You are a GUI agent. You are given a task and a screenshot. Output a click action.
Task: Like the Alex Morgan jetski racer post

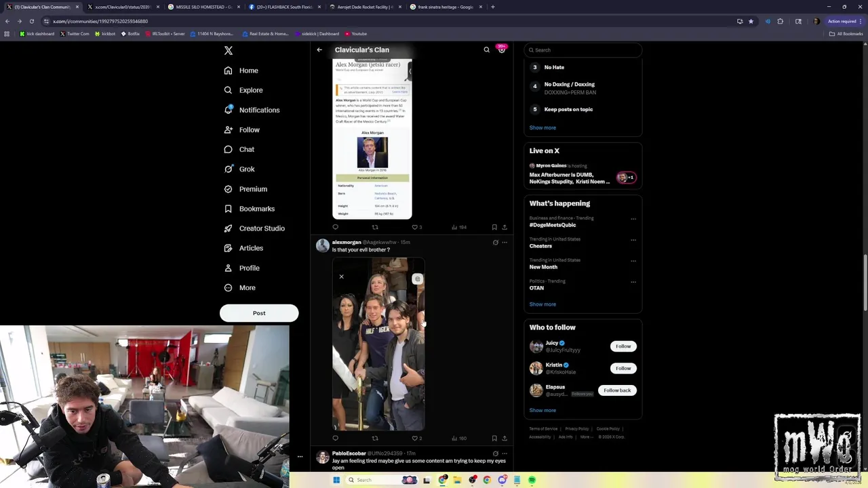(416, 227)
